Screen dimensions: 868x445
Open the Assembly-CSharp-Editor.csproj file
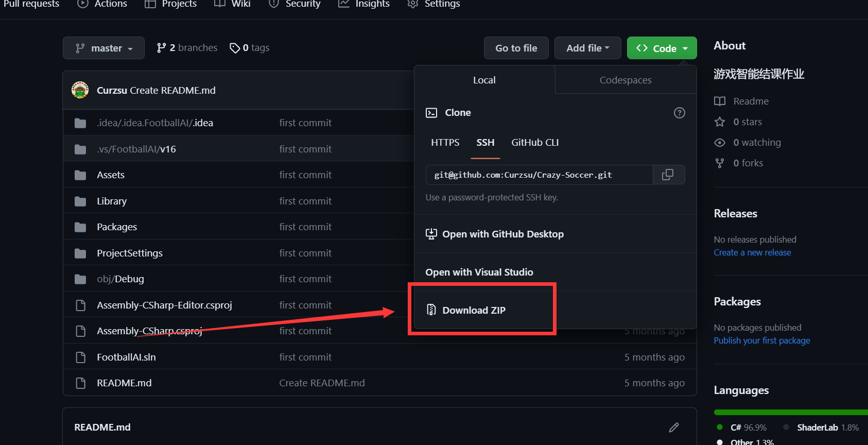tap(164, 305)
